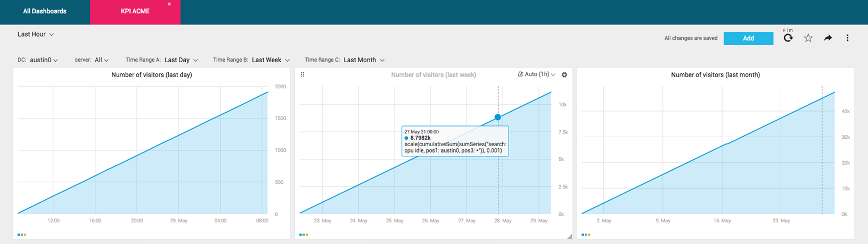Open the Auto (1h) resolution dropdown
Image resolution: width=868 pixels, height=244 pixels.
coord(537,74)
